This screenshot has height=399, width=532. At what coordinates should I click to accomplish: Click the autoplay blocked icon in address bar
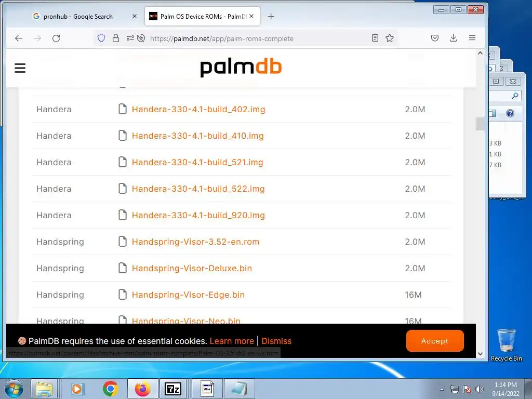[x=141, y=38]
